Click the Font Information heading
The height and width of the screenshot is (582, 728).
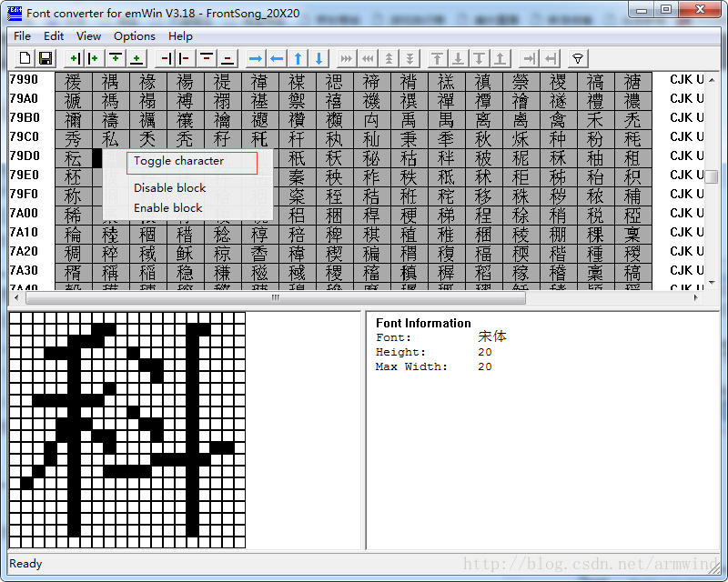[423, 323]
